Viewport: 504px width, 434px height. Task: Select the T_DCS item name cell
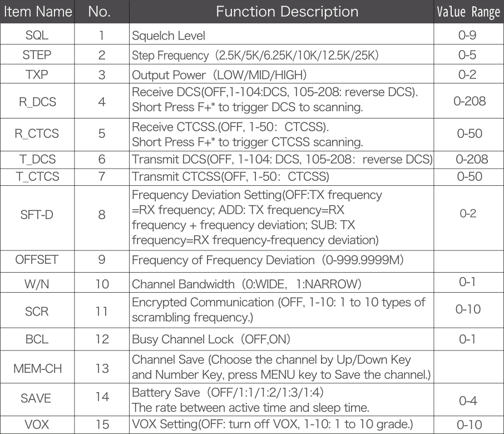pos(37,159)
